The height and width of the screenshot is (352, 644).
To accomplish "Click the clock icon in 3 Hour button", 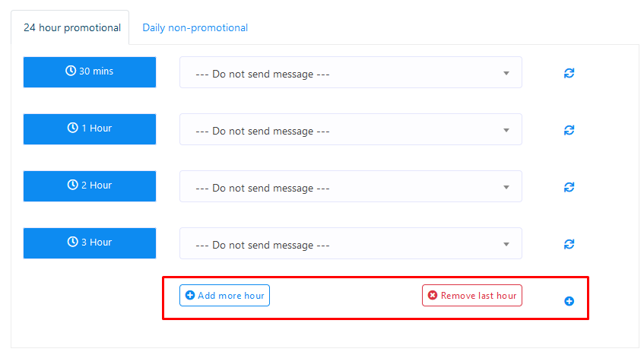I will click(73, 242).
